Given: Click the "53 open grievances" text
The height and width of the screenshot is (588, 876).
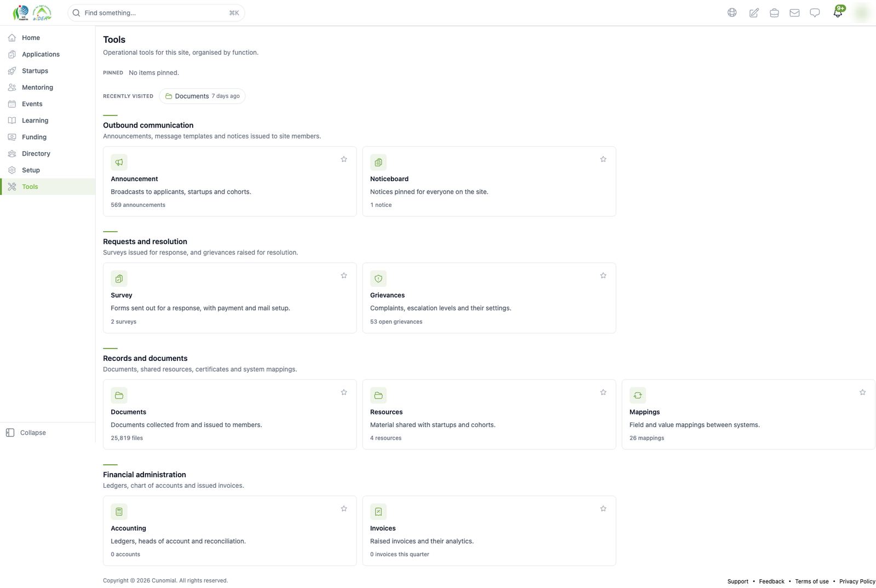Looking at the screenshot, I should (396, 321).
